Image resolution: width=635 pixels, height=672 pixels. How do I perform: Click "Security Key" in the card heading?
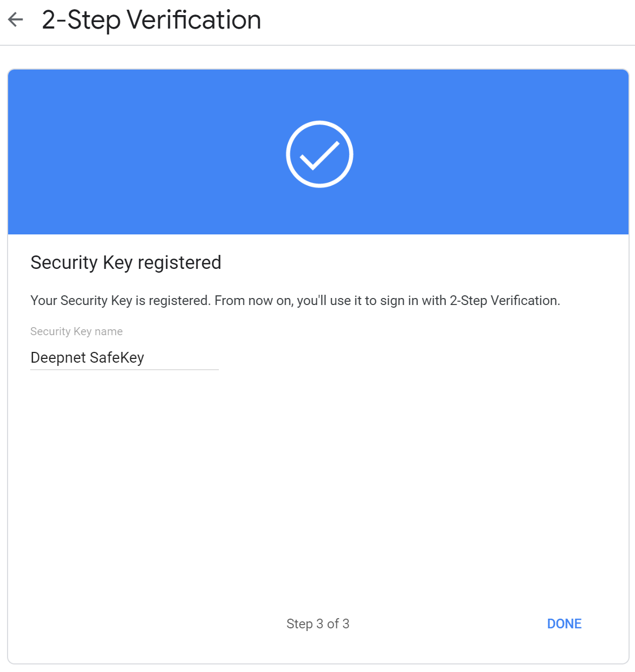(x=81, y=262)
